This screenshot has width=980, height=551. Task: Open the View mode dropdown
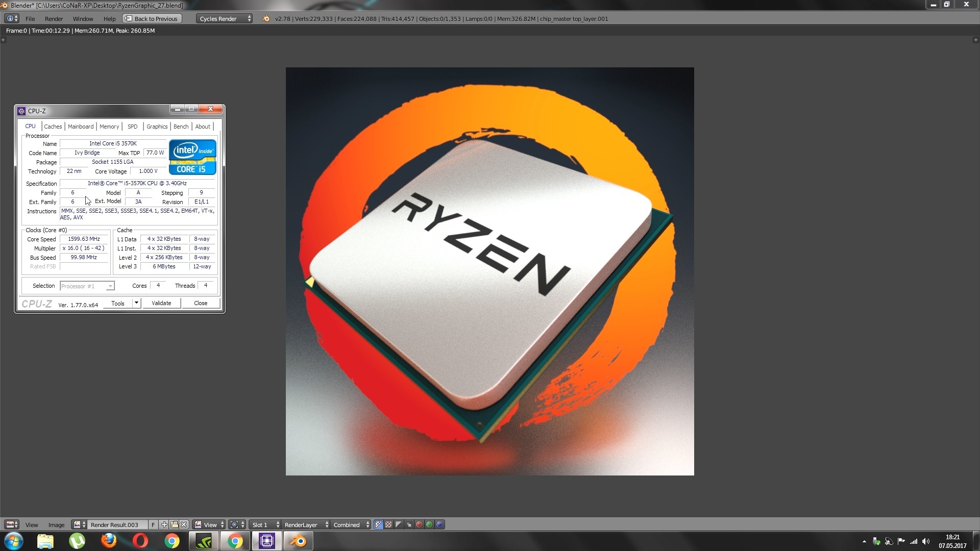tap(209, 524)
